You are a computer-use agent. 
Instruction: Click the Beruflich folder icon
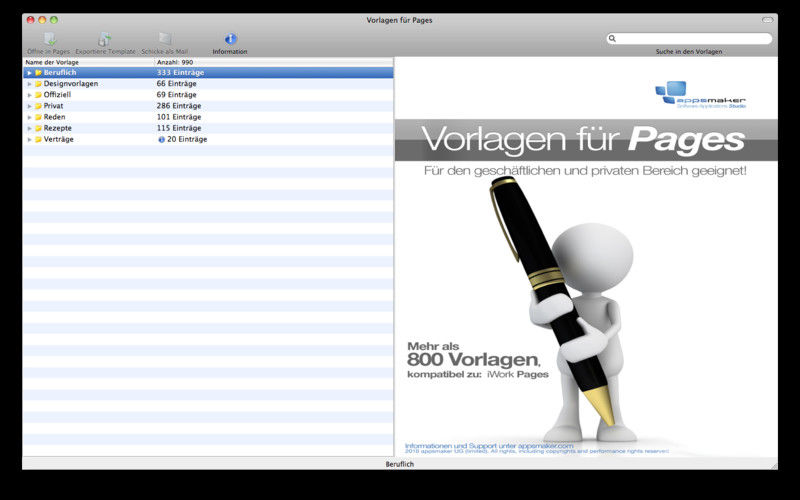(38, 73)
